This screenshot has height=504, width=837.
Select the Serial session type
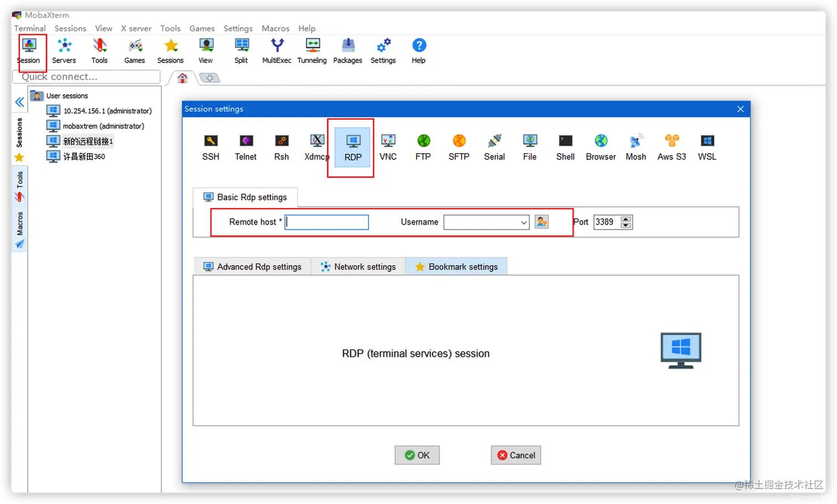494,148
